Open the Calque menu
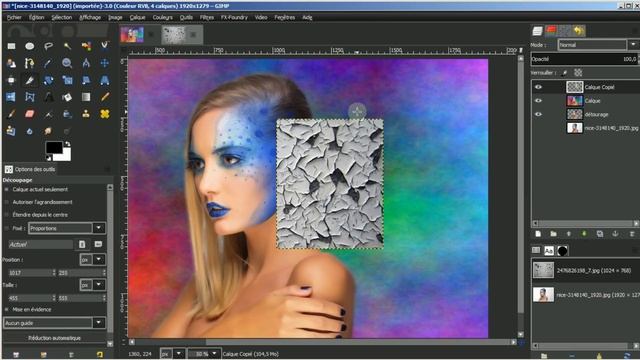Image resolution: width=640 pixels, height=360 pixels. (x=138, y=17)
